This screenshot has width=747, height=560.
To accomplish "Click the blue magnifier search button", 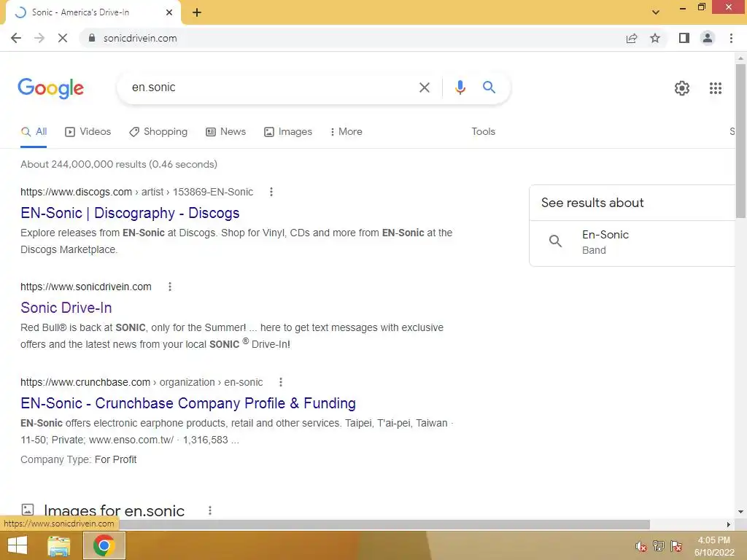I will pos(489,87).
